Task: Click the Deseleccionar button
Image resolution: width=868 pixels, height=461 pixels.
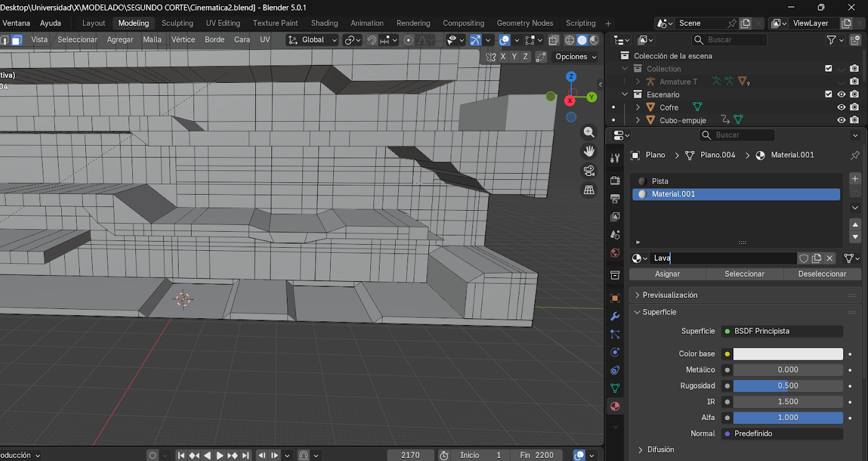Action: tap(822, 274)
